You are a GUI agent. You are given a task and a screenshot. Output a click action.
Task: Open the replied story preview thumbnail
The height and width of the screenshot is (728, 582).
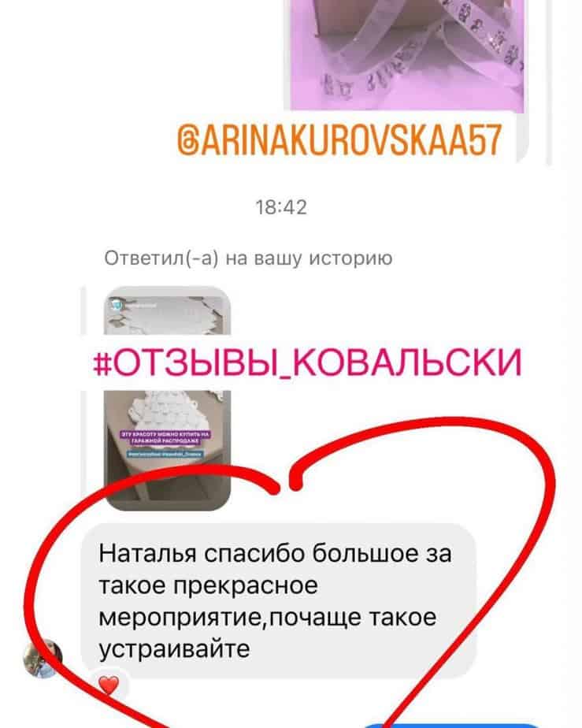tap(167, 399)
